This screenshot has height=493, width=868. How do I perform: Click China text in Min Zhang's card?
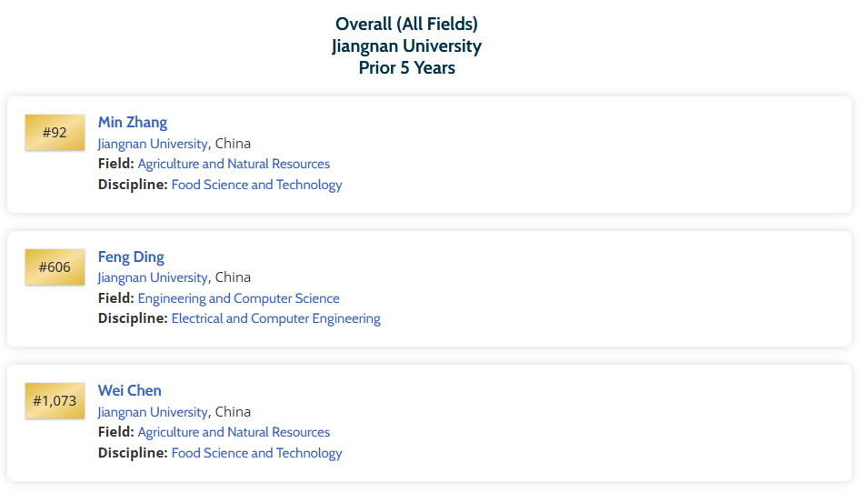(x=233, y=144)
